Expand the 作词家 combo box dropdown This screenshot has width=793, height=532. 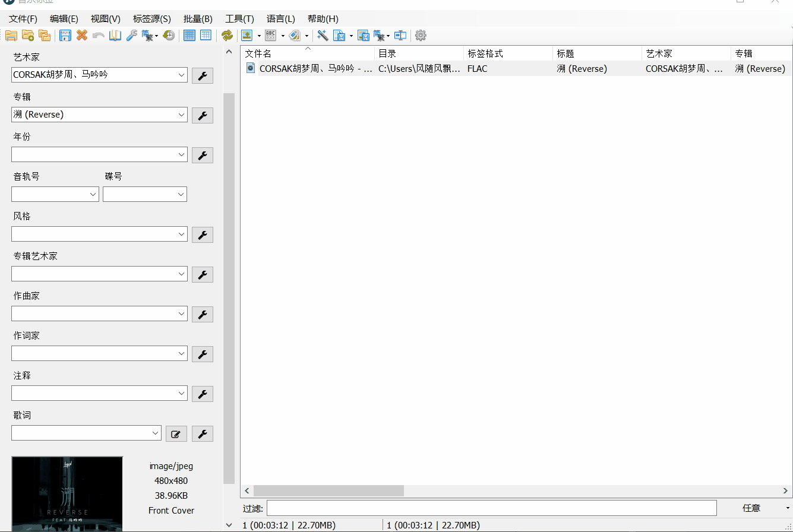pos(182,353)
